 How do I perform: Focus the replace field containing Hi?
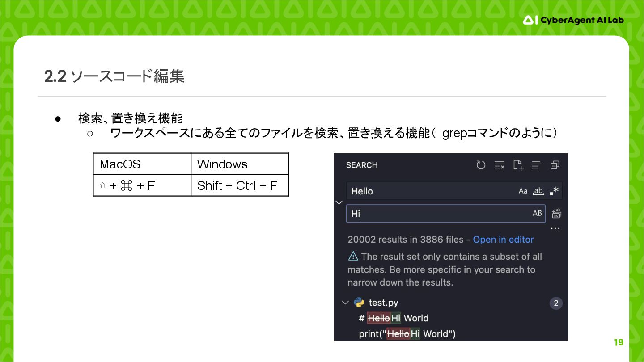(446, 214)
